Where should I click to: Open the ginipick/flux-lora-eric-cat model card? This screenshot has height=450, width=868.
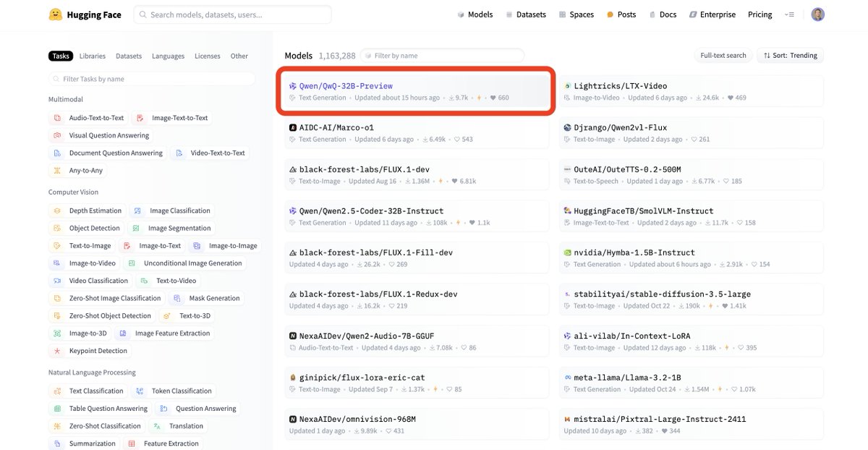[x=417, y=383]
